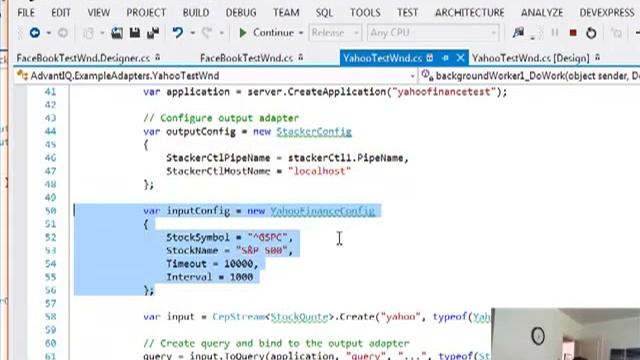Click the Redo icon

207,33
